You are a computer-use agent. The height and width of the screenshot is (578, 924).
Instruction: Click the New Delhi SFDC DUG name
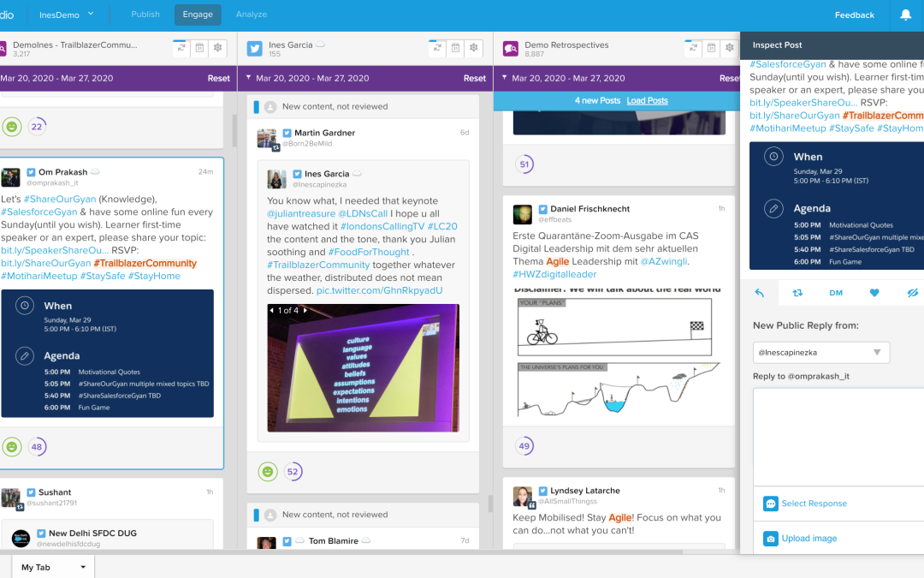92,533
